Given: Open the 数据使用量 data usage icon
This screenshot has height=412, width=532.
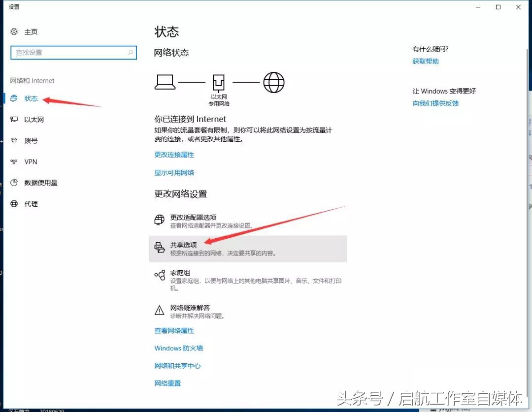Looking at the screenshot, I should click(13, 183).
